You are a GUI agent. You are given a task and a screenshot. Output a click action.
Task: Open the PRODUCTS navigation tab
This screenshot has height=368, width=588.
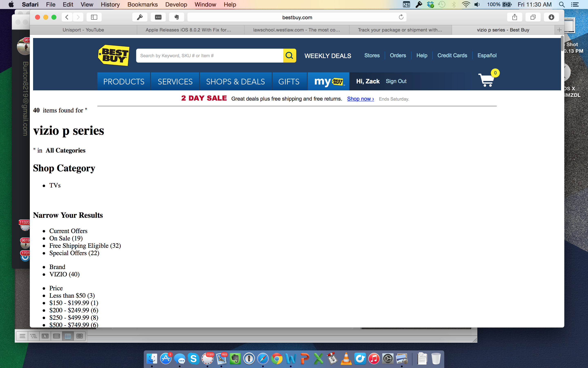click(x=124, y=81)
